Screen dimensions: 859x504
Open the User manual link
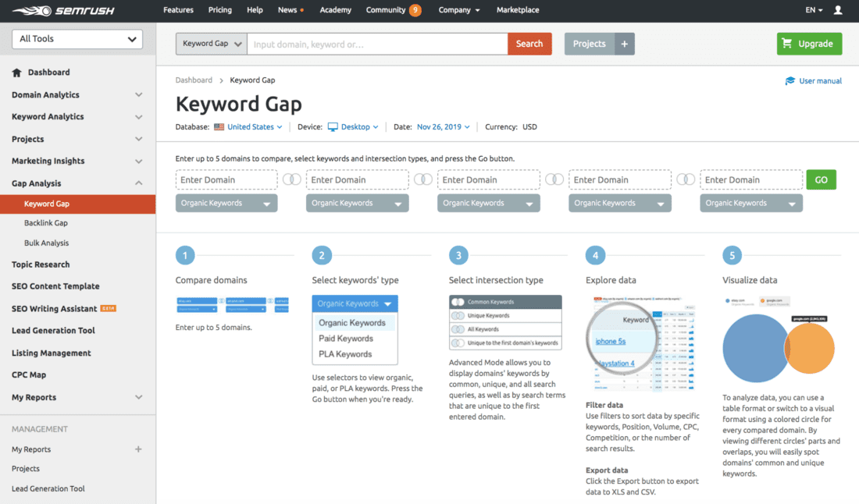coord(818,80)
